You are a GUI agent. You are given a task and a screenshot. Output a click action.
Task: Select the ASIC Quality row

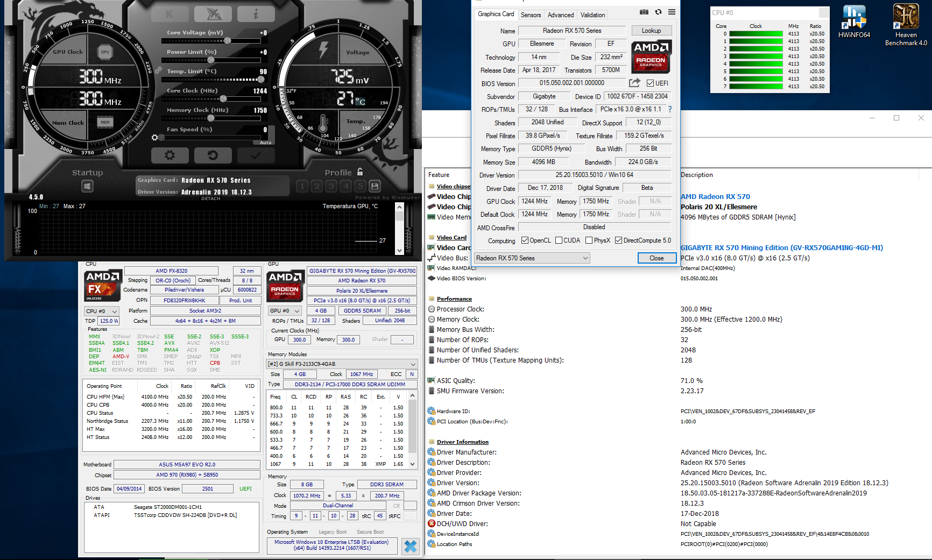point(677,381)
